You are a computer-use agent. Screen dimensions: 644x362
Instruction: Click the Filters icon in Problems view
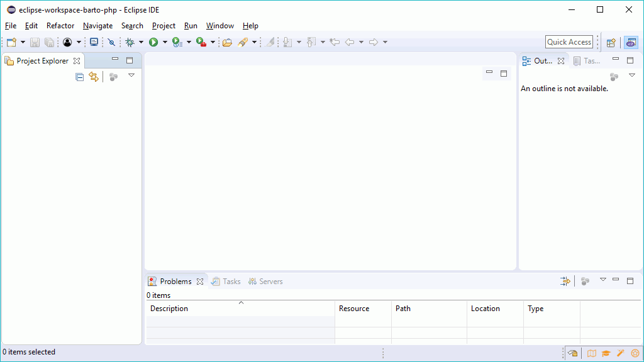[565, 281]
